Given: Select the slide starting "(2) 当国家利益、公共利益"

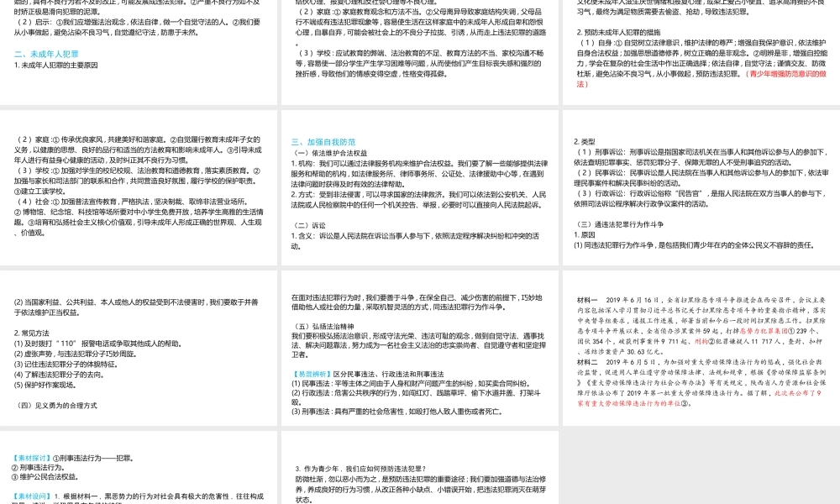Looking at the screenshot, I should coord(139,348).
